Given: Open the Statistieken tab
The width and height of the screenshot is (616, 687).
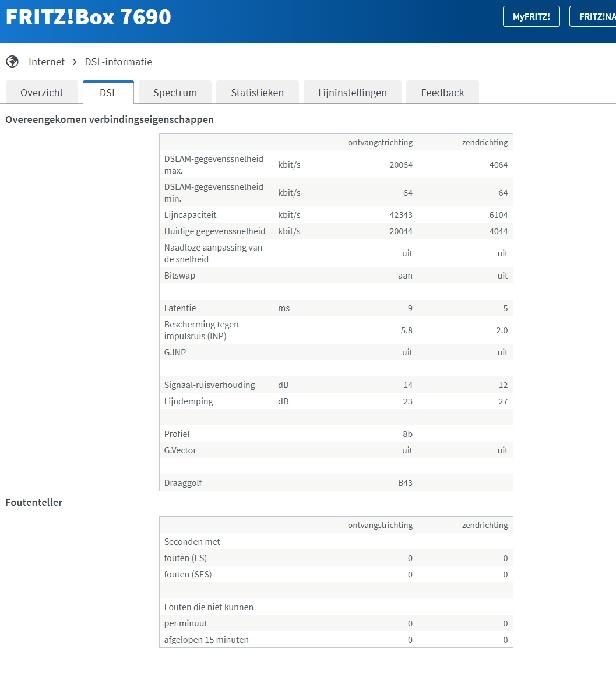Looking at the screenshot, I should pyautogui.click(x=258, y=93).
